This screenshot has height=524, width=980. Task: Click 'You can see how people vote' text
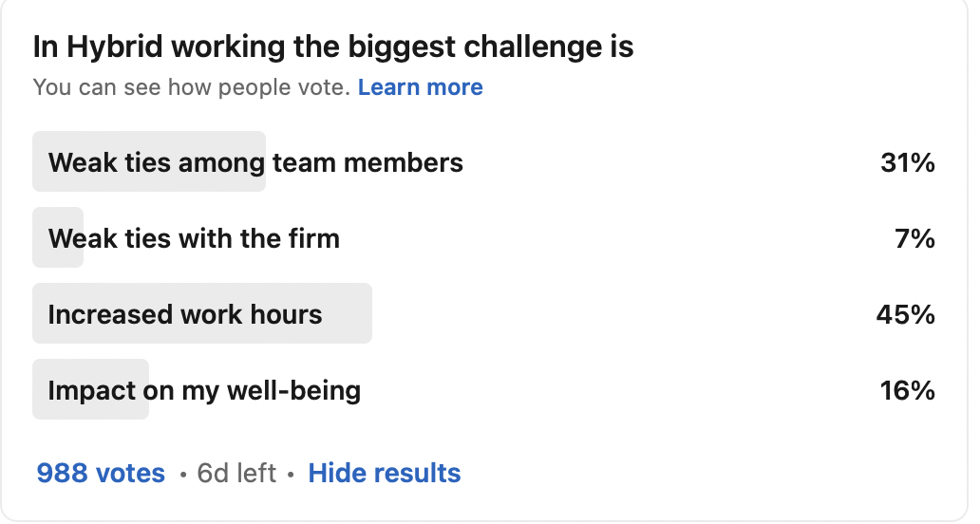point(192,88)
